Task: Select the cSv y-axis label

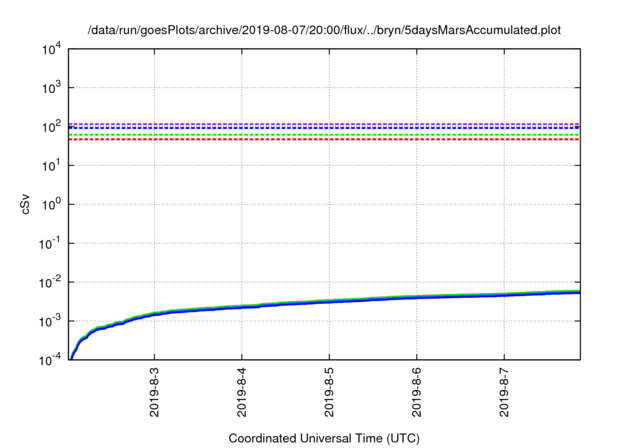Action: [x=25, y=205]
